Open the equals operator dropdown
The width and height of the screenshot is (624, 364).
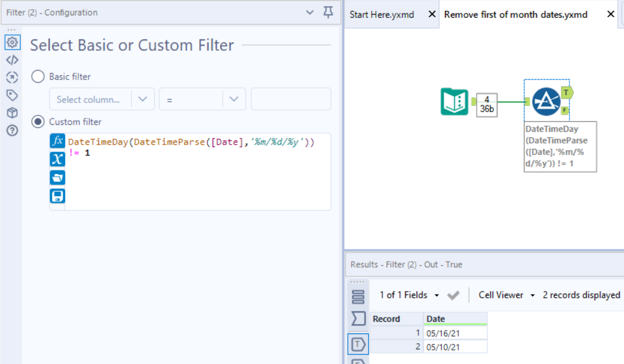(x=202, y=99)
